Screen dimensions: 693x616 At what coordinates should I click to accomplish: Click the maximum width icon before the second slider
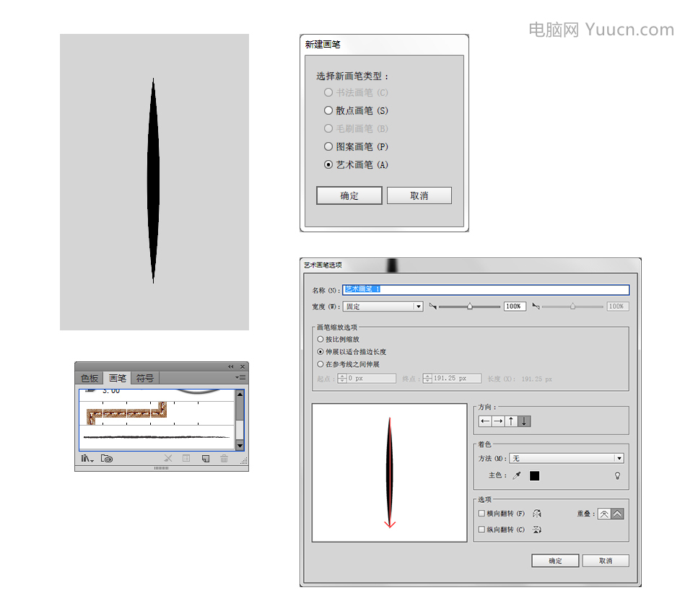(536, 307)
